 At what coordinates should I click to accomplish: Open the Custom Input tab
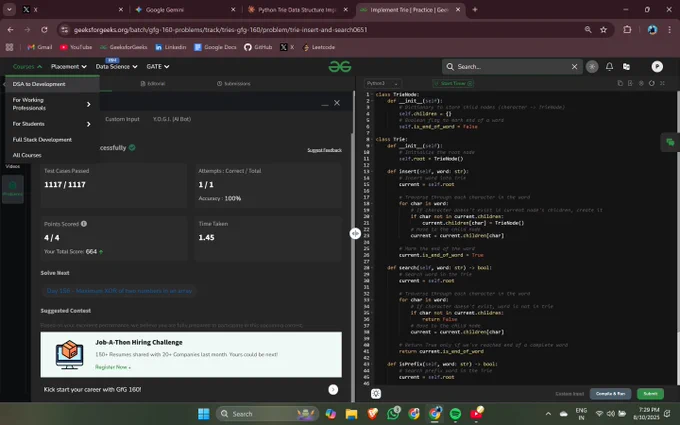tap(122, 119)
